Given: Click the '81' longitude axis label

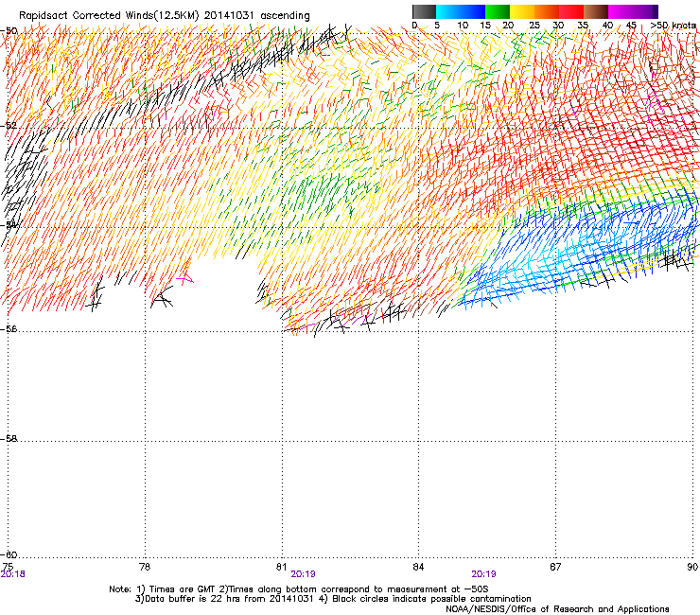Looking at the screenshot, I should tap(281, 567).
